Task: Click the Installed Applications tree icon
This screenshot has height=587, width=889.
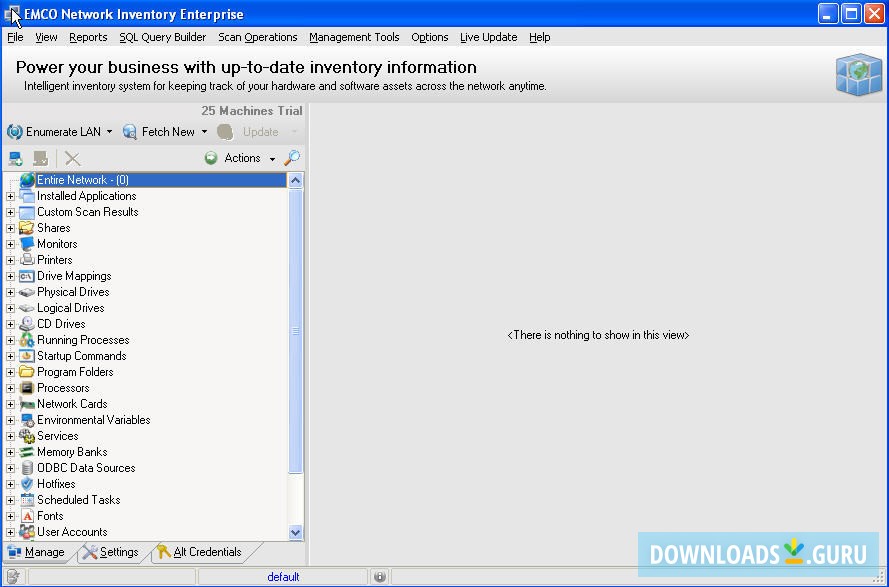Action: tap(27, 196)
